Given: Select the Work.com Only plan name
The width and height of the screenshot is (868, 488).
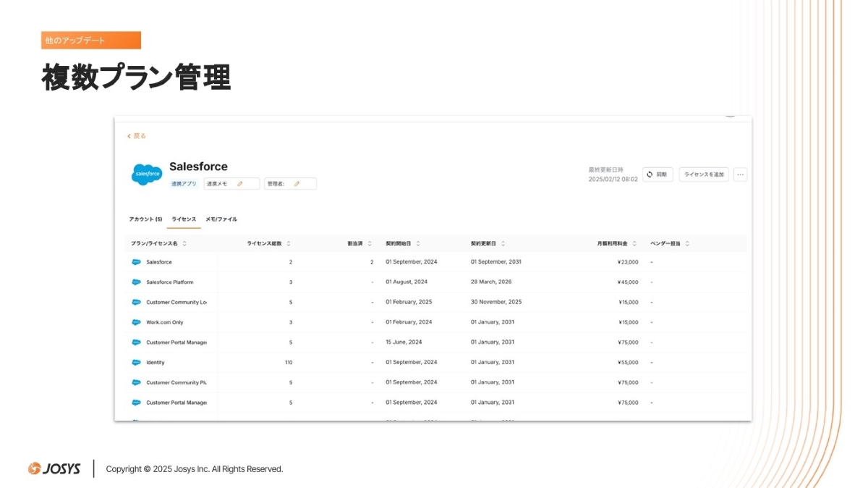Looking at the screenshot, I should click(x=165, y=322).
